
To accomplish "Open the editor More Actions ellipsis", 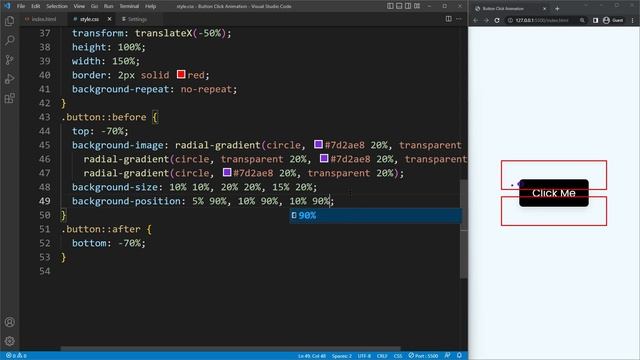I will tap(459, 19).
